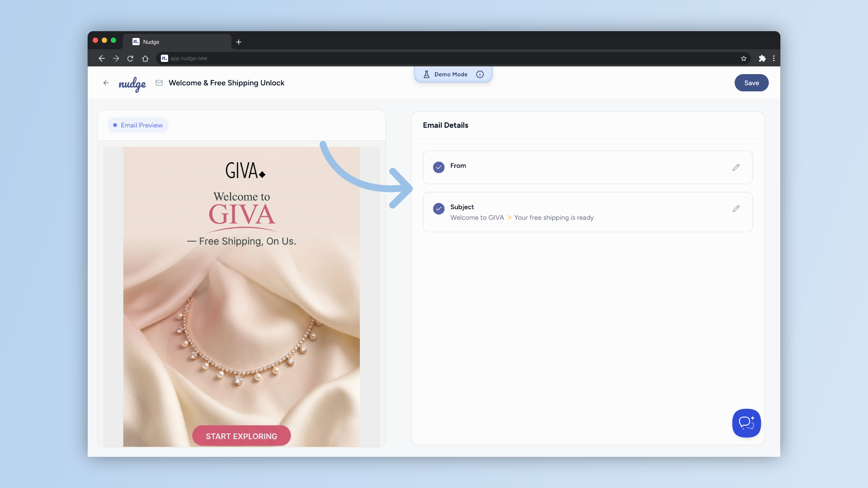Click the browser forward arrow
Image resolution: width=868 pixels, height=488 pixels.
[116, 58]
